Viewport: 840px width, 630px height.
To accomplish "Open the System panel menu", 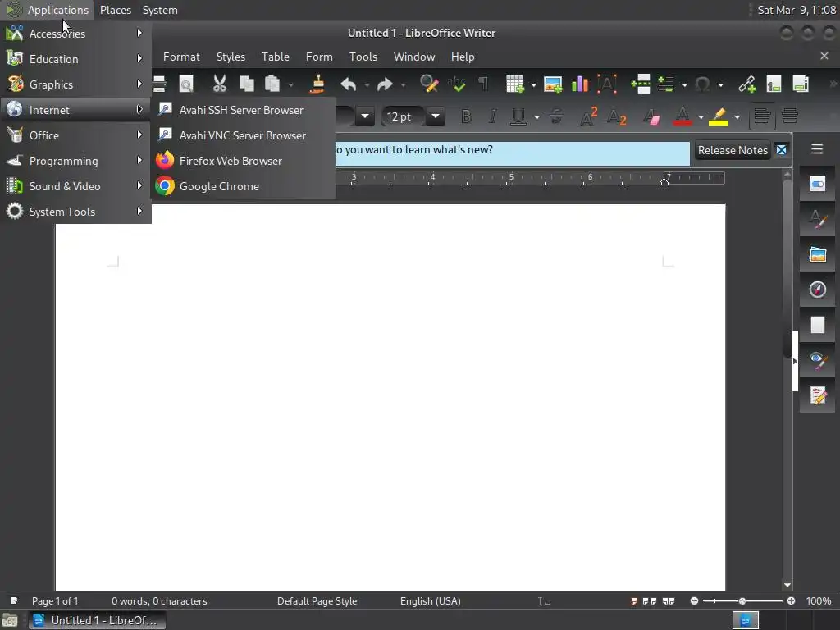I will tap(160, 10).
